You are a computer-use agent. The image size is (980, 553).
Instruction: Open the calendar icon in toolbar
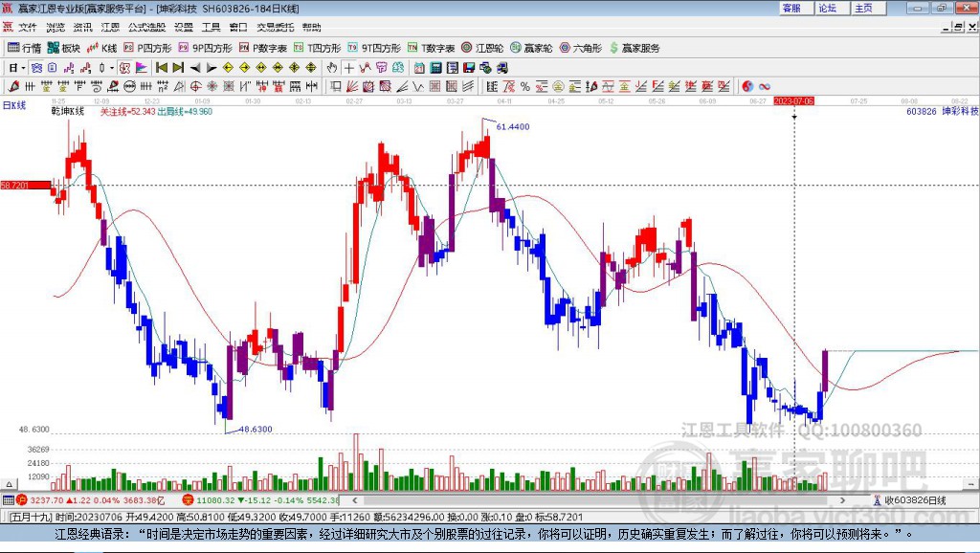pyautogui.click(x=419, y=68)
